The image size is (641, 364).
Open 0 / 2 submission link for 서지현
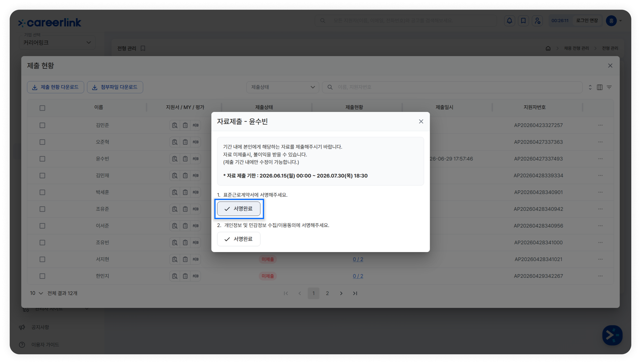click(x=358, y=259)
